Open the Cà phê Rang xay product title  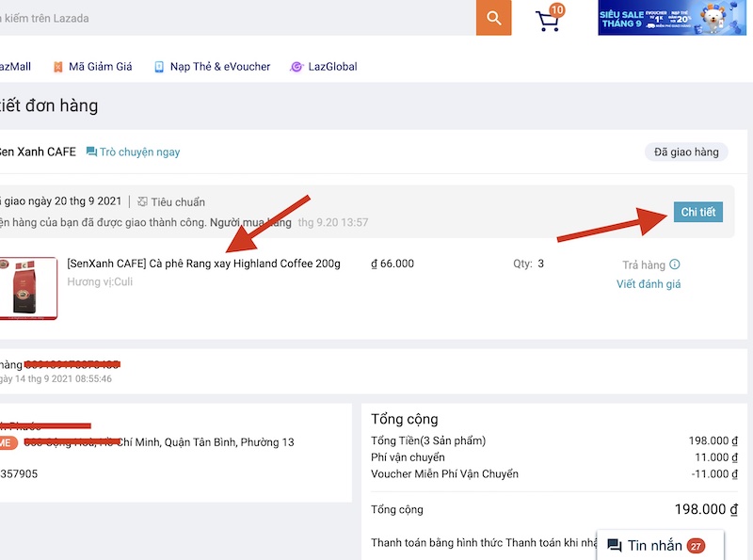tap(203, 264)
